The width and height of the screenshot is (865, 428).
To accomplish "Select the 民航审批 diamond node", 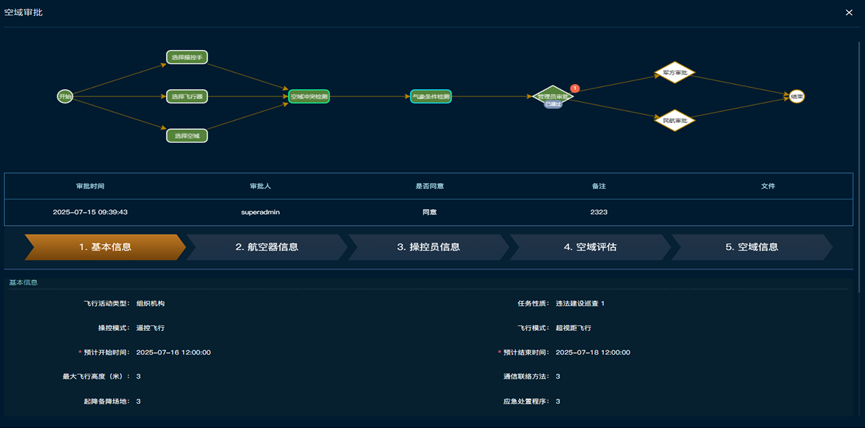I will (x=675, y=120).
